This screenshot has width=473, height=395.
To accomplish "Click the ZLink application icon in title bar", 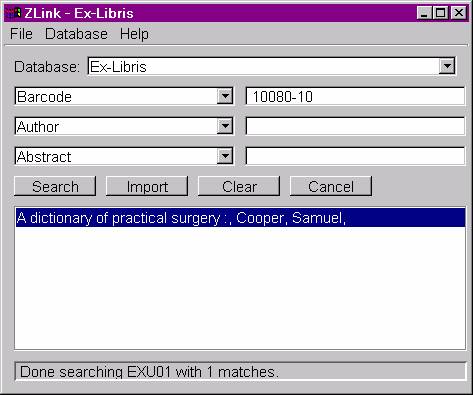I will [13, 13].
